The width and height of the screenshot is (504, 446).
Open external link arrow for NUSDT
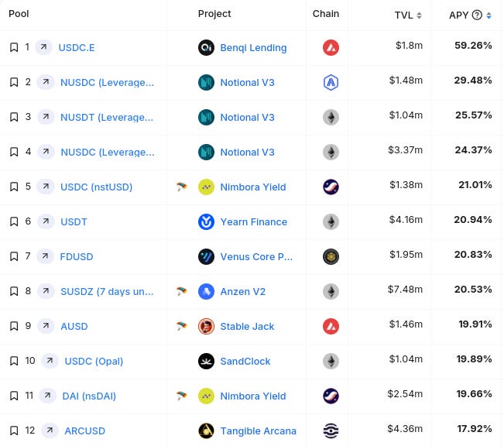tap(46, 117)
